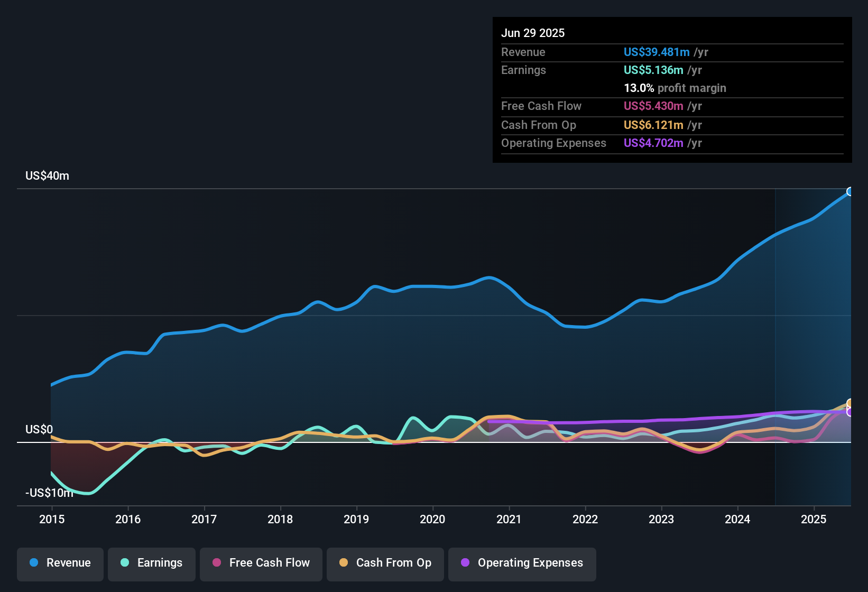The width and height of the screenshot is (868, 592).
Task: Click the pink Free Cash Flow dot
Action: click(x=217, y=562)
